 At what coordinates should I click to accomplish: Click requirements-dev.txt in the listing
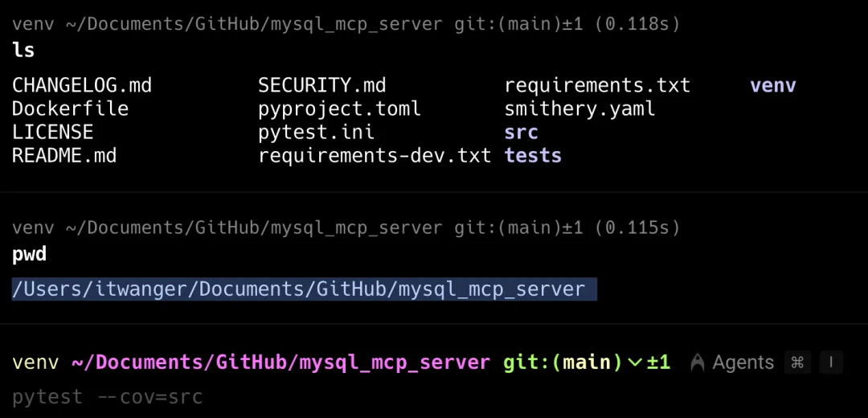pyautogui.click(x=375, y=156)
